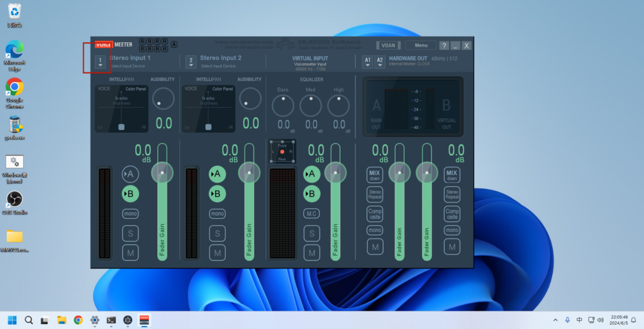Switch to OBS in the taskbar

pyautogui.click(x=128, y=320)
